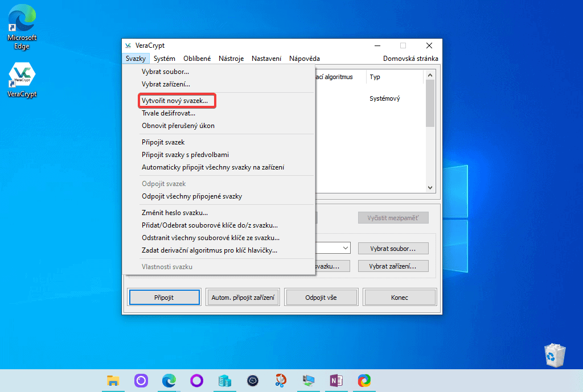This screenshot has width=583, height=392.
Task: Launch Edge browser from the taskbar
Action: pyautogui.click(x=169, y=381)
